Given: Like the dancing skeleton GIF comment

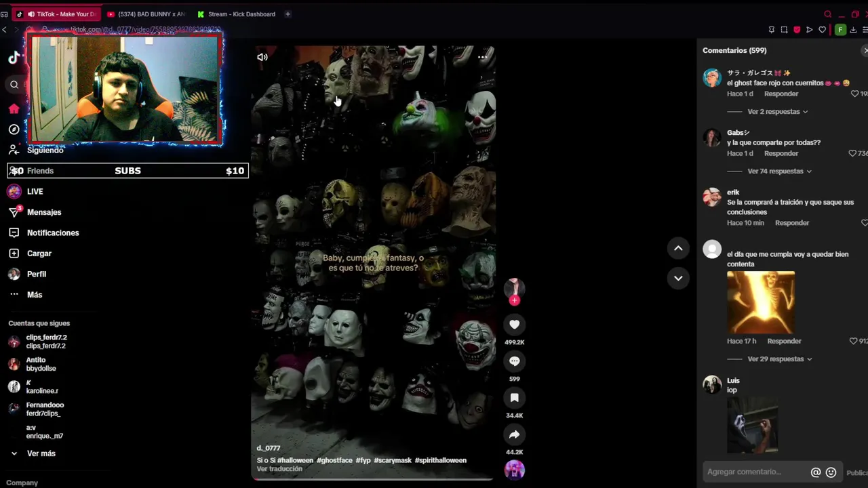Looking at the screenshot, I should [853, 341].
